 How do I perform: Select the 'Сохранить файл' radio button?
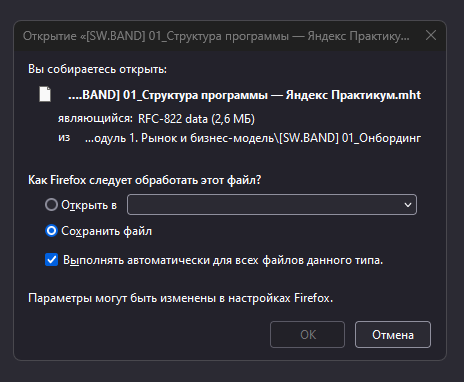point(51,231)
